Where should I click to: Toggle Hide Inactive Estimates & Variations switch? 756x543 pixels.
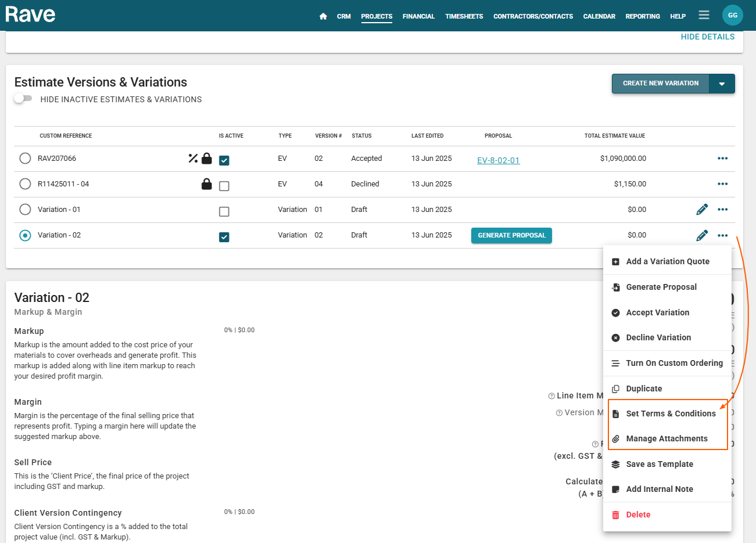click(23, 99)
